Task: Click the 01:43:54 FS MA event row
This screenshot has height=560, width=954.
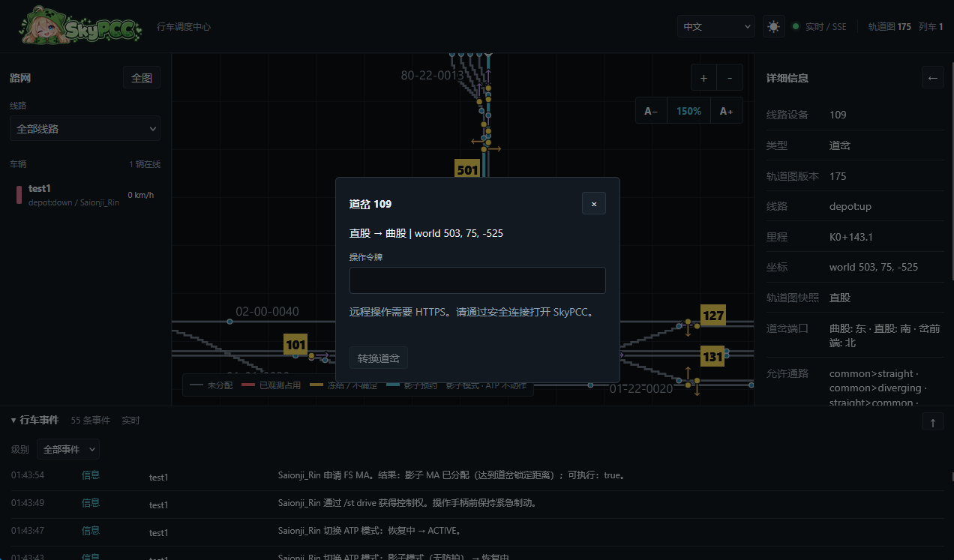Action: coord(477,475)
